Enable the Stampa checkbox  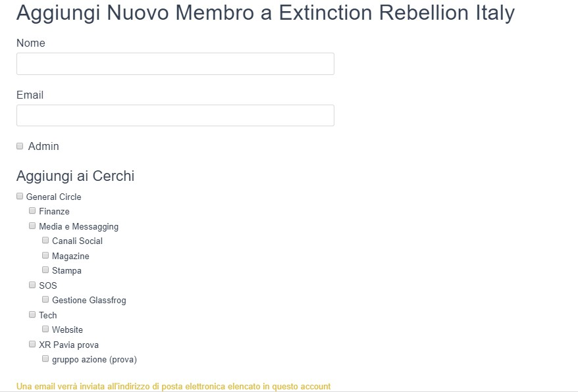45,270
